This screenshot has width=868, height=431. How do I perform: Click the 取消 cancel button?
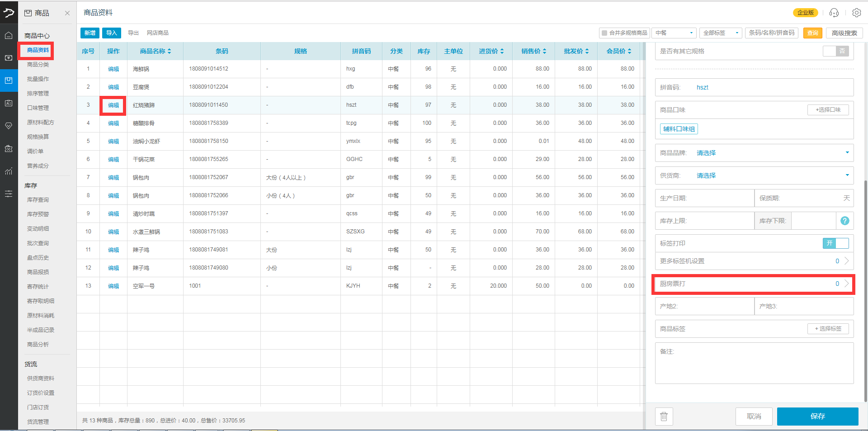754,417
